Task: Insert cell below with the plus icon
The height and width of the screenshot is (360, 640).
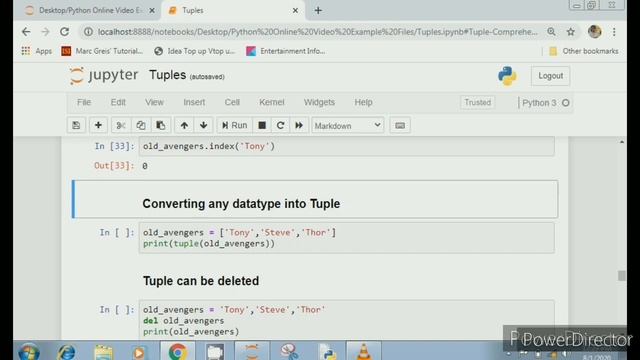Action: [x=98, y=125]
